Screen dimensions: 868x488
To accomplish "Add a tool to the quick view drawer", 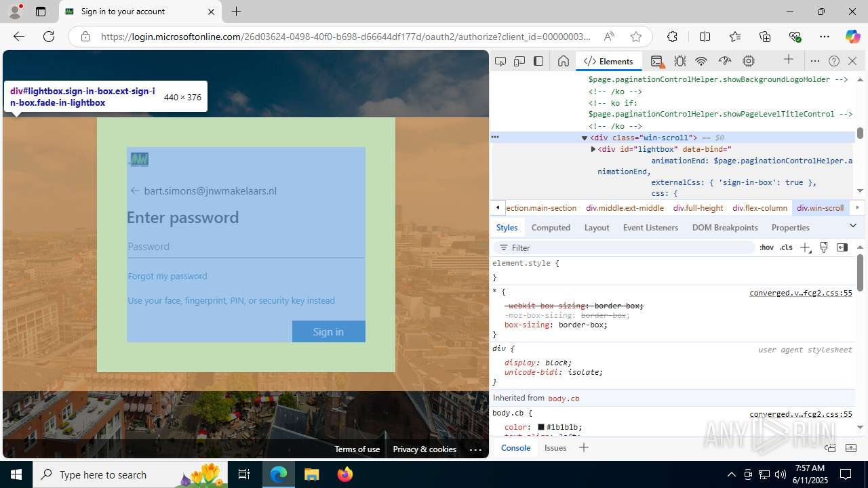I will (x=584, y=447).
